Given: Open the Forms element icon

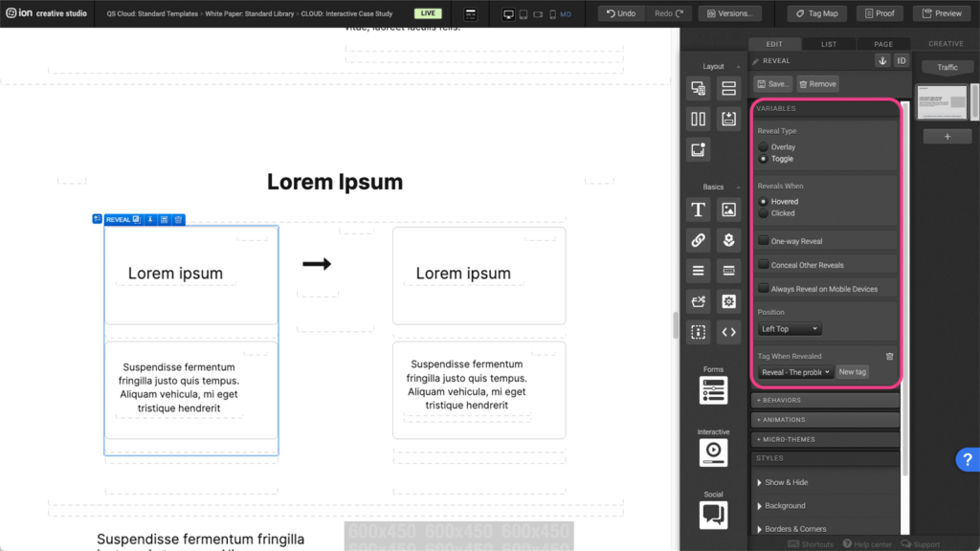Looking at the screenshot, I should [713, 389].
